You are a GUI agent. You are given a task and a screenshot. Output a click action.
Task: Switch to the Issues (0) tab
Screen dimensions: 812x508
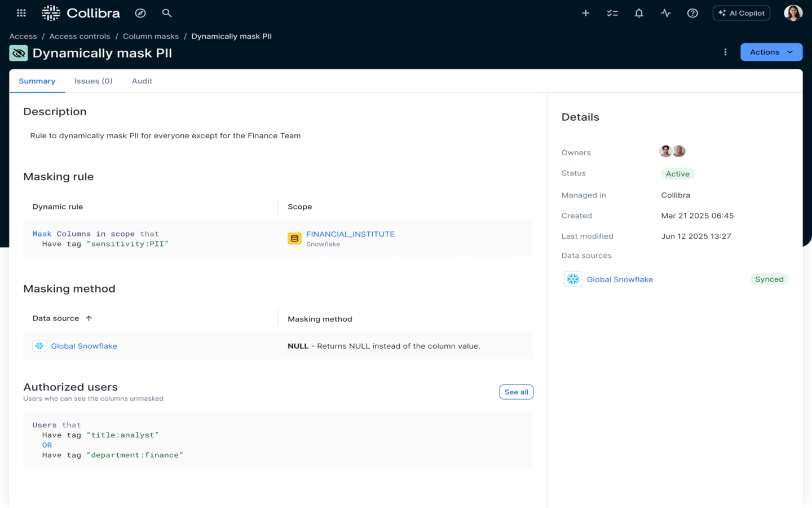pos(94,81)
